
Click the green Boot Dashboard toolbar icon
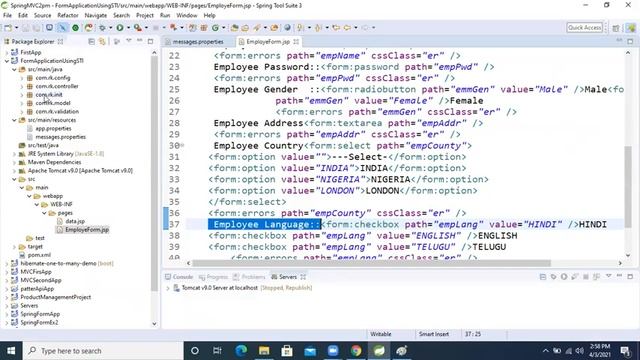pyautogui.click(x=76, y=28)
